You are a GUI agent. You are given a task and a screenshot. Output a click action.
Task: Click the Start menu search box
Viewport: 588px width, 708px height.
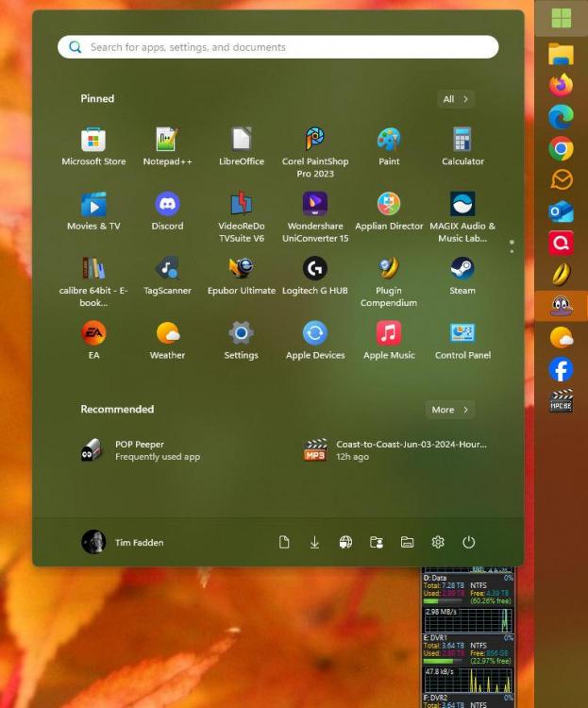click(x=278, y=47)
